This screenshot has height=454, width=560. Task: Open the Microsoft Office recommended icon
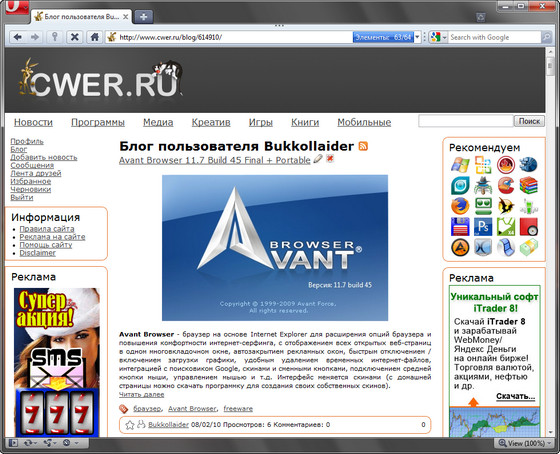483,165
